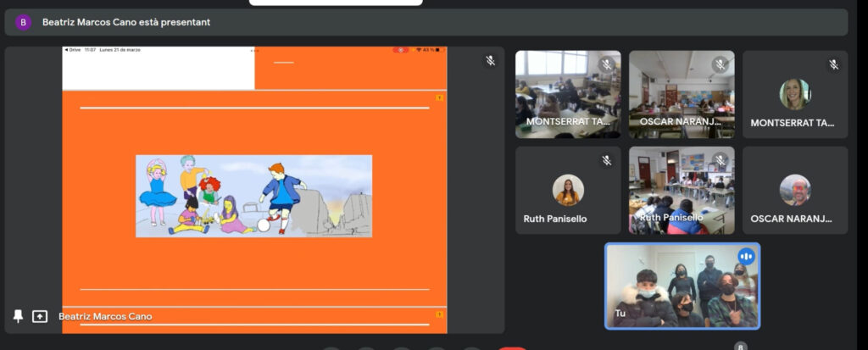This screenshot has width=868, height=350.
Task: Select Montserrat's round profile photo
Action: (795, 94)
